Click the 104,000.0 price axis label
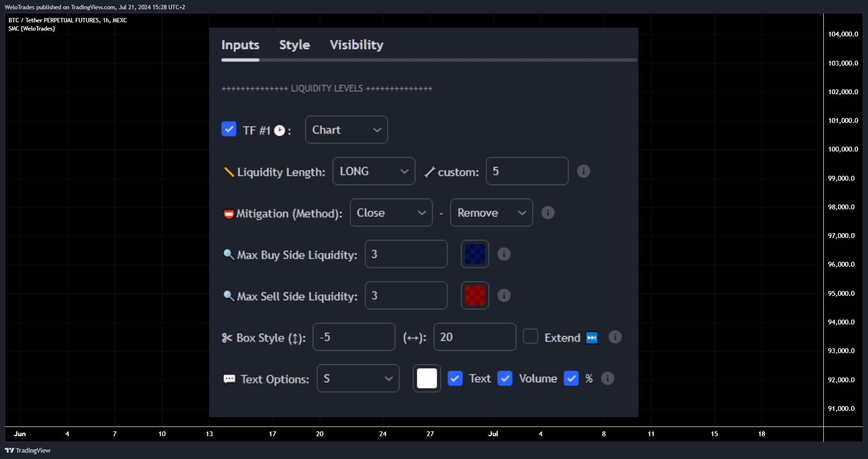868x459 pixels. tap(843, 34)
